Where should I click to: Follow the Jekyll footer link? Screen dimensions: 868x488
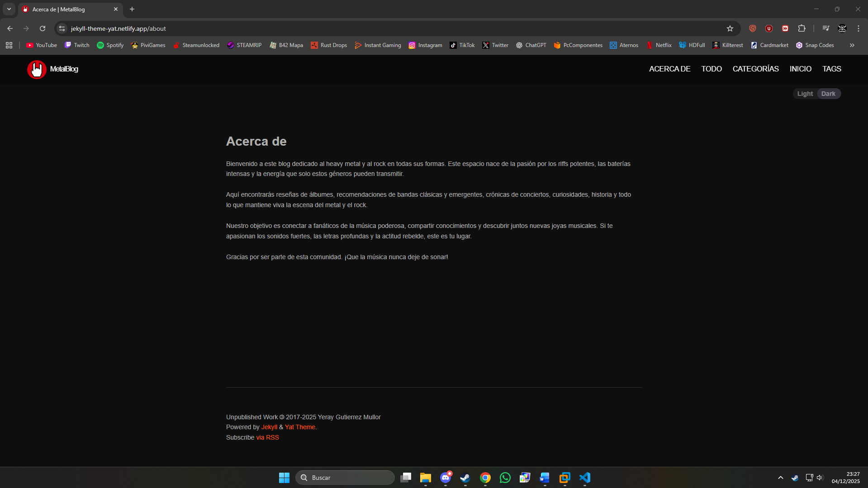(x=269, y=427)
